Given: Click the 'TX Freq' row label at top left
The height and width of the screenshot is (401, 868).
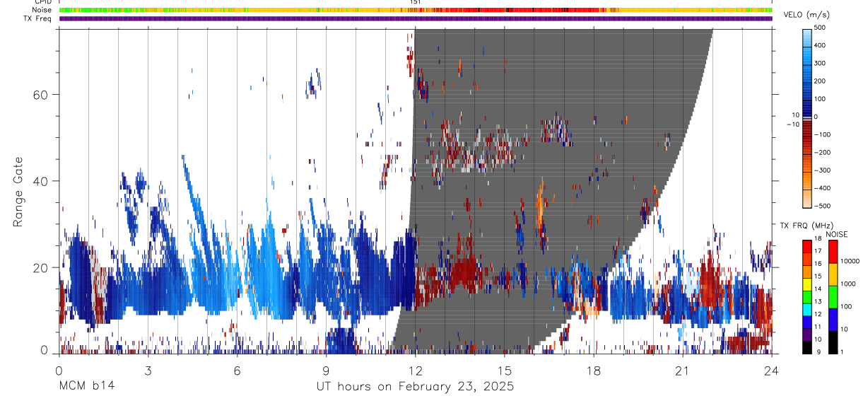Looking at the screenshot, I should 38,18.
